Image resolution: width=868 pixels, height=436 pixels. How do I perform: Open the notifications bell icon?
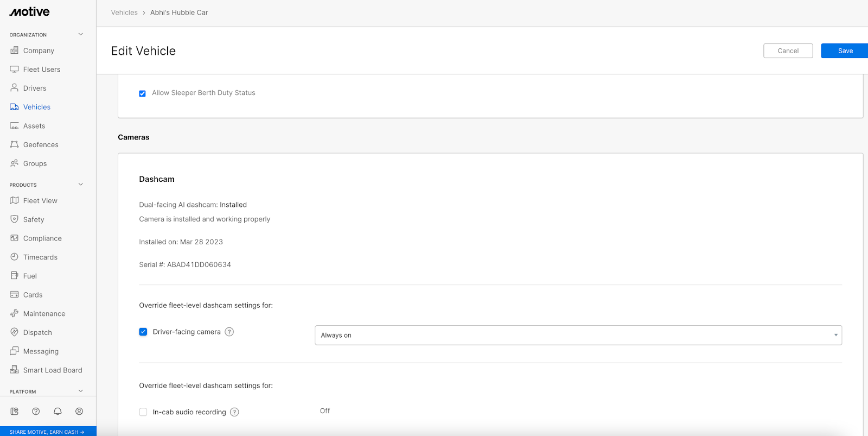(x=58, y=412)
